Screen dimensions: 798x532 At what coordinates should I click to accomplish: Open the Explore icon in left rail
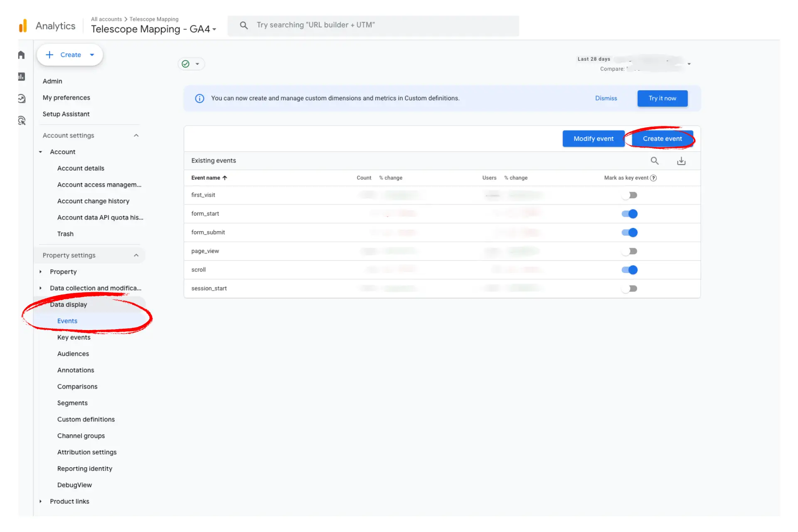coord(22,99)
